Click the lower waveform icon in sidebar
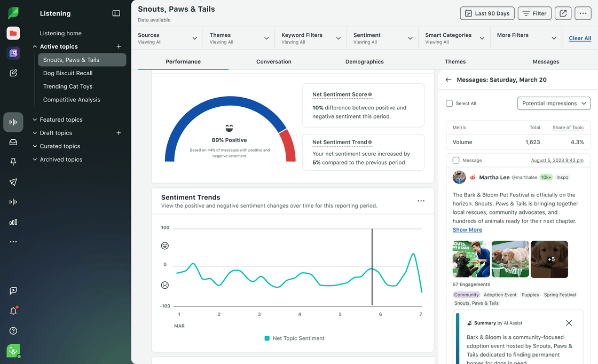 [13, 202]
